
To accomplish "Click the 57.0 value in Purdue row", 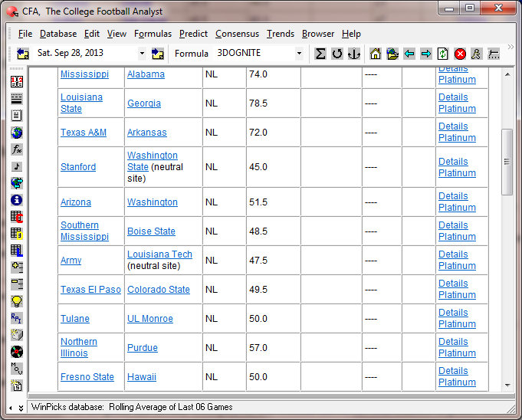I will pyautogui.click(x=258, y=348).
